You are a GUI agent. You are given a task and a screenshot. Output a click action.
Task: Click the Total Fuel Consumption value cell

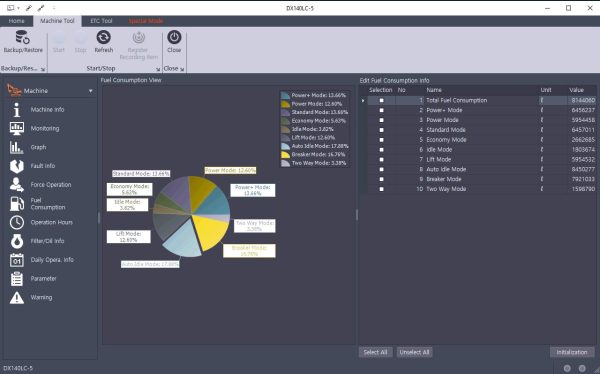(x=581, y=100)
